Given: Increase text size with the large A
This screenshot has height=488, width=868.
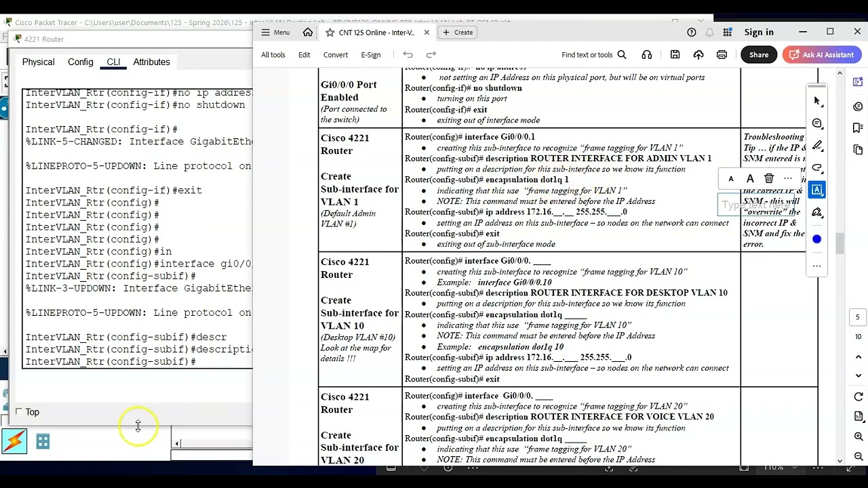Looking at the screenshot, I should 750,179.
